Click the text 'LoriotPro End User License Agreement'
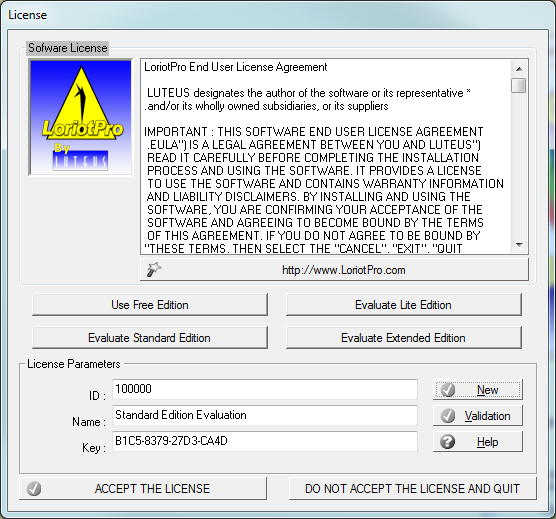 click(235, 67)
